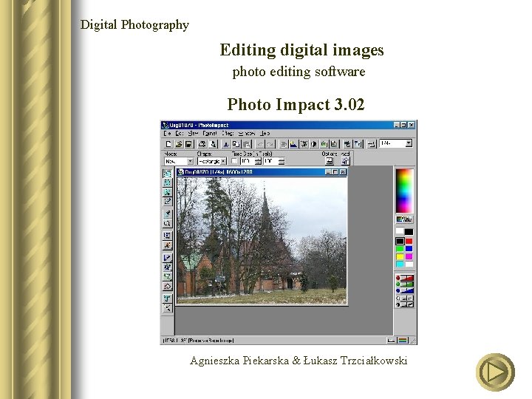Select the eyedropper tool in the toolbox

click(167, 214)
